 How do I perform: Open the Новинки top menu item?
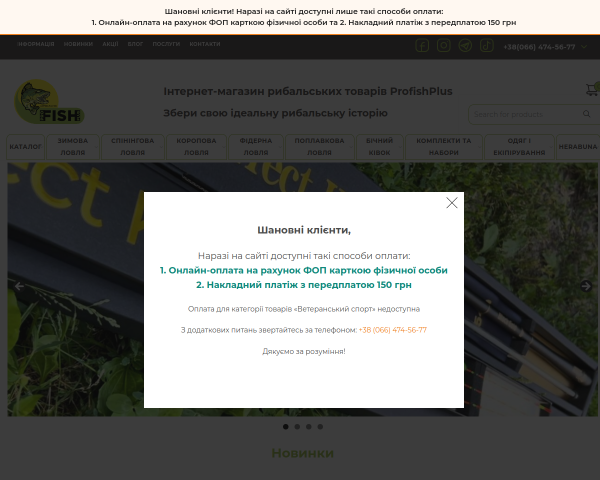[78, 44]
